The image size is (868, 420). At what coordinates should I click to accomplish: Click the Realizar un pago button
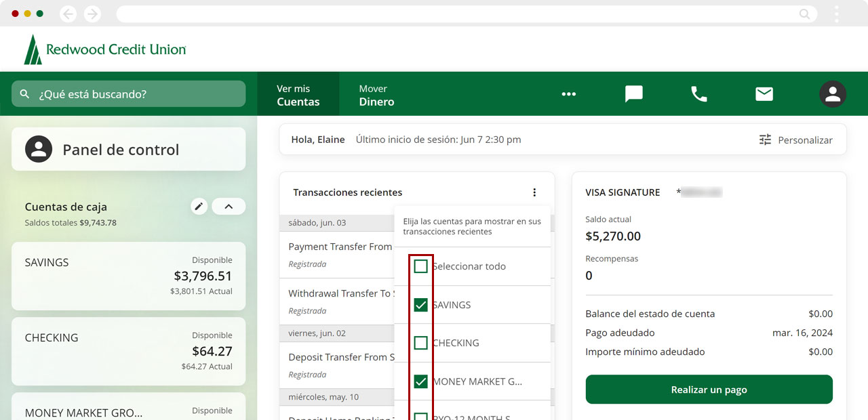tap(709, 390)
